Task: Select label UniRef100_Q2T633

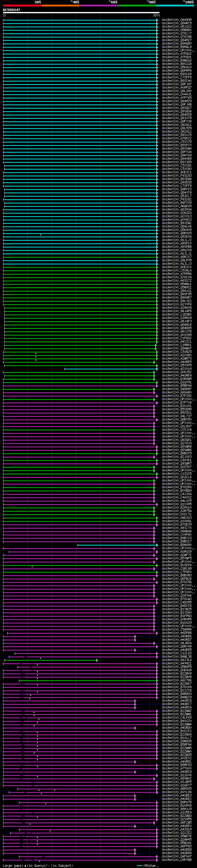Action: click(x=177, y=443)
